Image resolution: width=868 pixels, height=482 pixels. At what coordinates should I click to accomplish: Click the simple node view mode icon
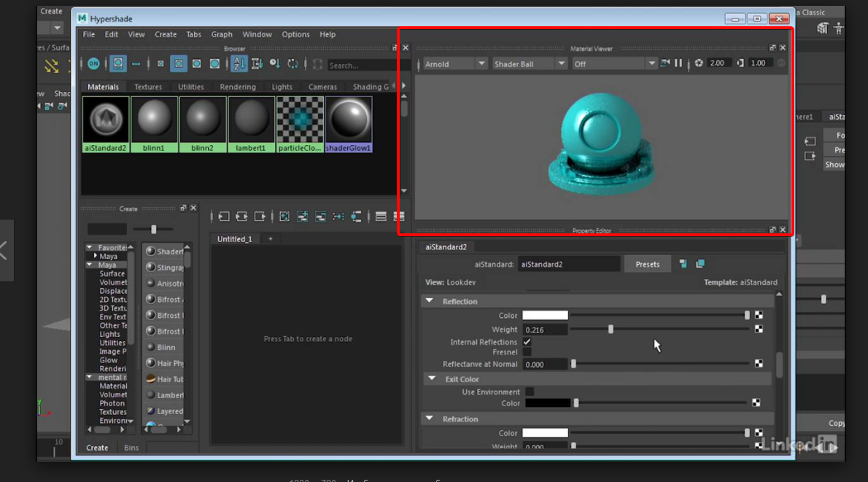(381, 217)
